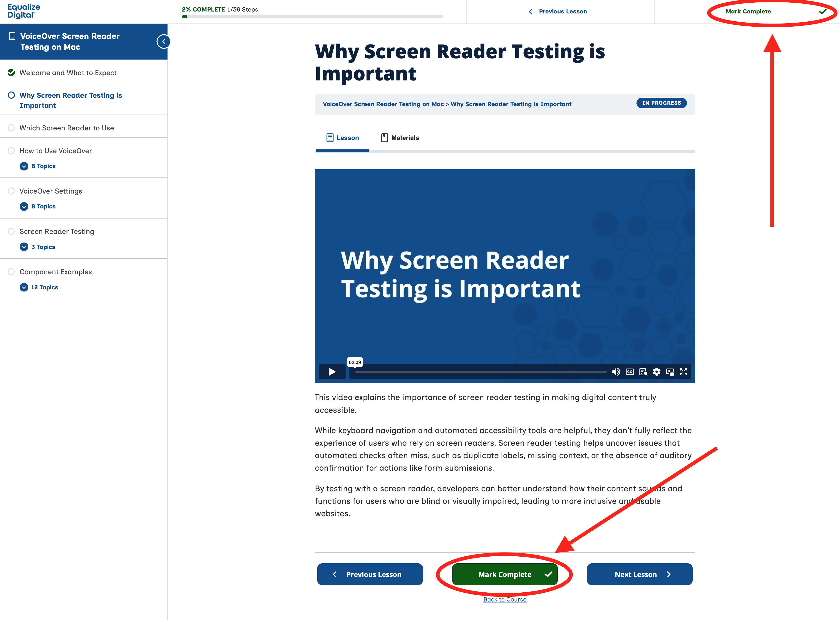Activate picture-in-picture mode
Screen dimensions: 840x620
[x=670, y=371]
